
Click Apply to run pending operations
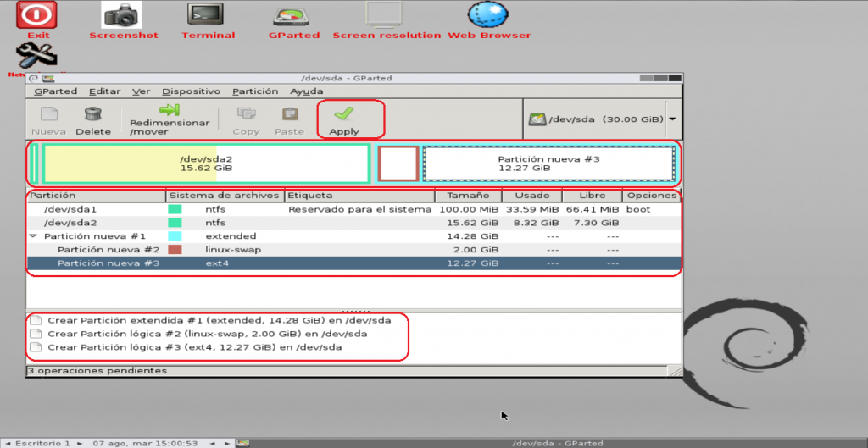344,120
